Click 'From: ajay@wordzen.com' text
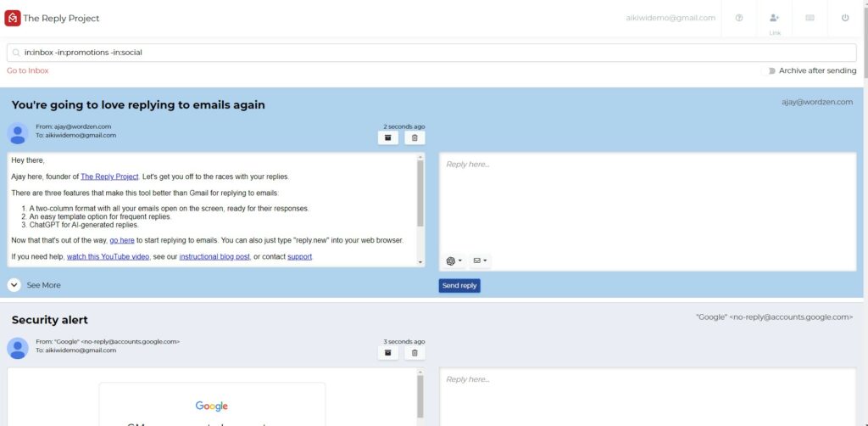Screen dimensions: 868x426 (x=74, y=126)
